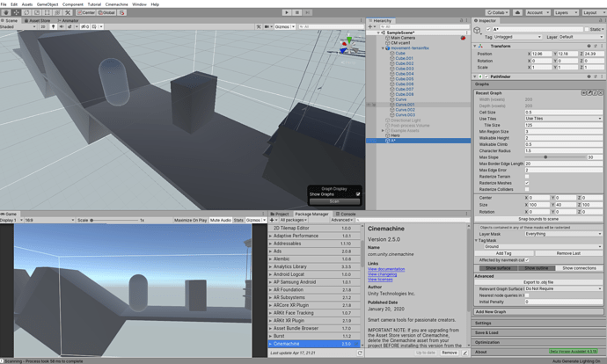Toggle Pathfinder component enabled checkbox
The height and width of the screenshot is (364, 607).
pyautogui.click(x=486, y=76)
